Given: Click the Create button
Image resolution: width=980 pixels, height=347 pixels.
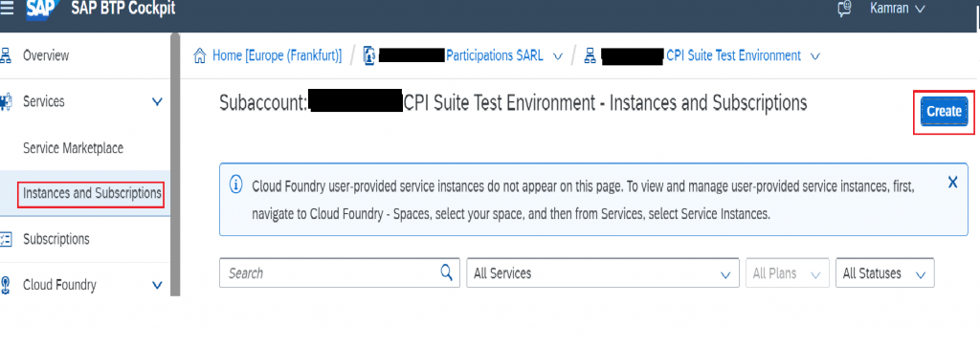Looking at the screenshot, I should coord(944,112).
